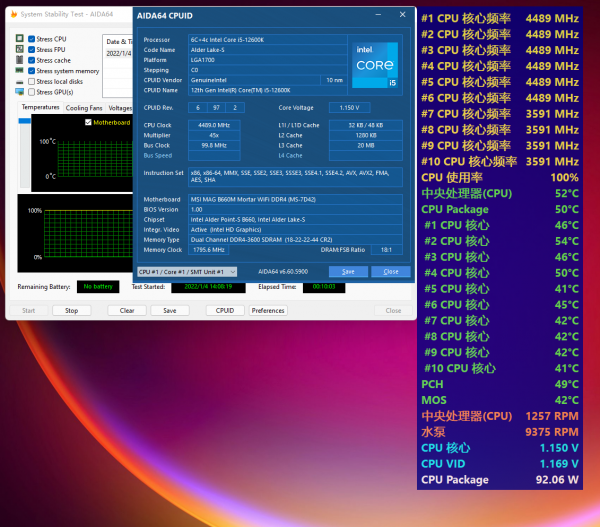Switch to the Temperatures tab

[x=40, y=107]
